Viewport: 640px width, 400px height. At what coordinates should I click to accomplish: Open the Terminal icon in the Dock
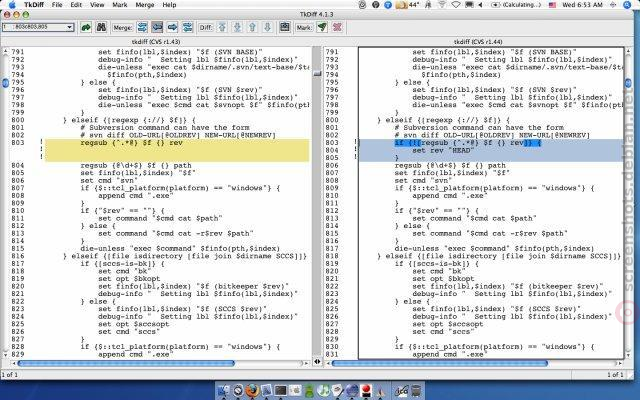pyautogui.click(x=280, y=391)
